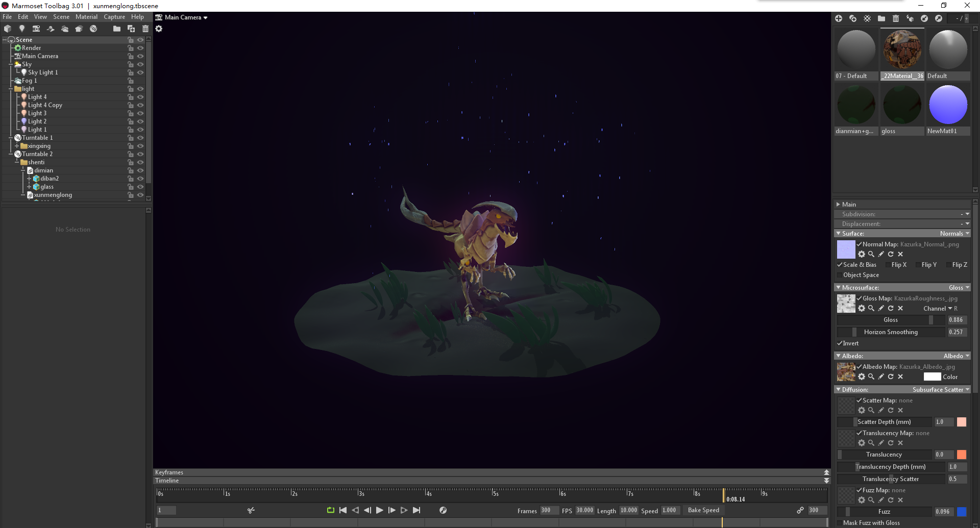980x528 pixels.
Task: Delete selected scene object with trash icon
Action: pyautogui.click(x=145, y=29)
